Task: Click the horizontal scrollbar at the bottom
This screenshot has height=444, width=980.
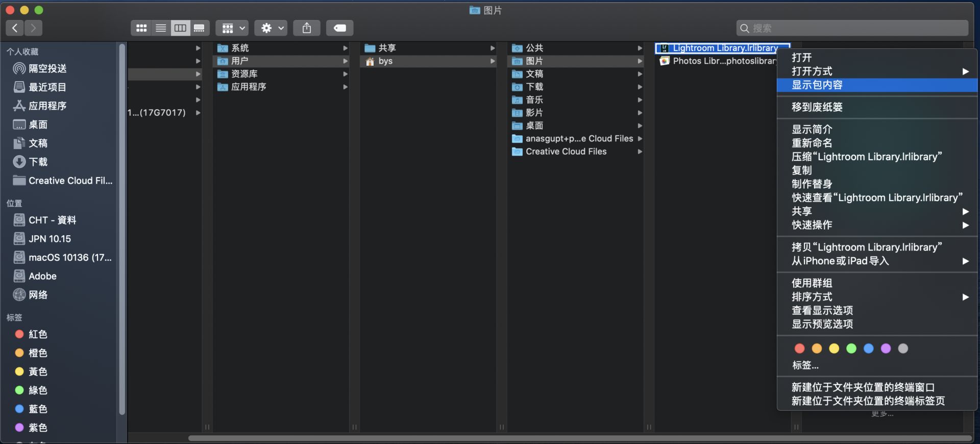Action: [x=580, y=438]
